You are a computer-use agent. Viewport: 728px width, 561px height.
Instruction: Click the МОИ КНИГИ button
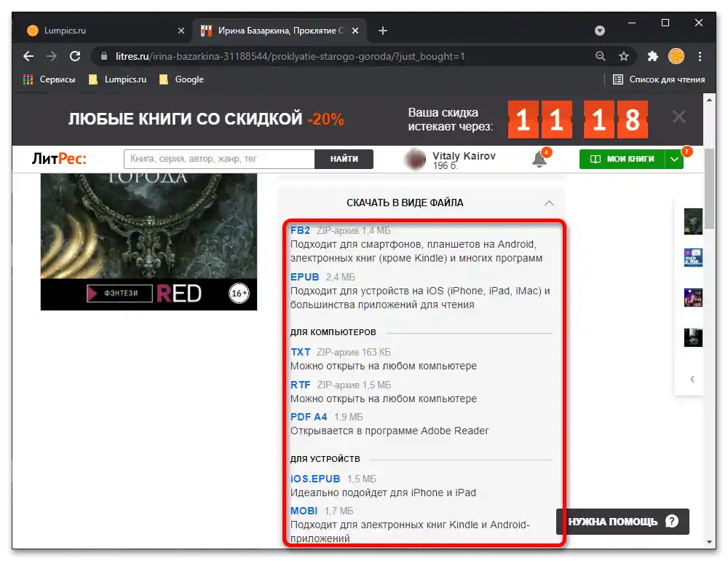[x=622, y=159]
